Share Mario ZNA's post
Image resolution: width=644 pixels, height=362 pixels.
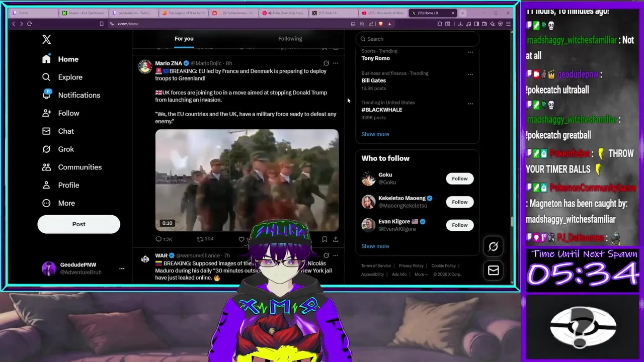[336, 239]
